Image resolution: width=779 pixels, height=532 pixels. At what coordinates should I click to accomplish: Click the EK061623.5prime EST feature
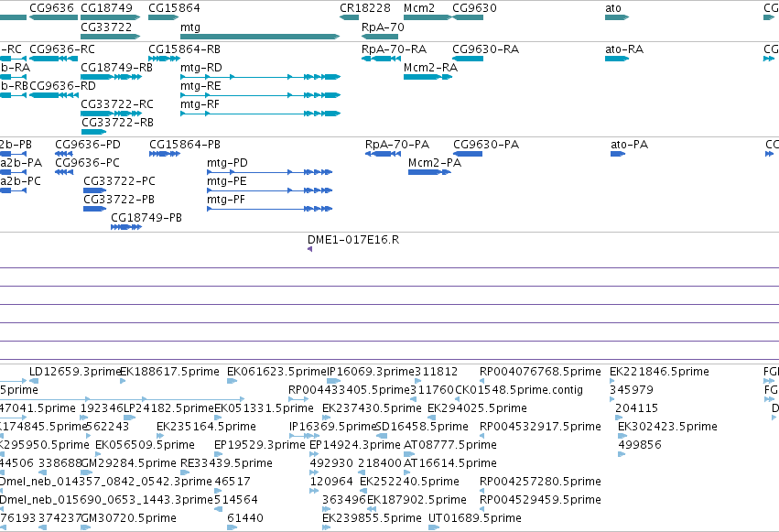point(232,381)
